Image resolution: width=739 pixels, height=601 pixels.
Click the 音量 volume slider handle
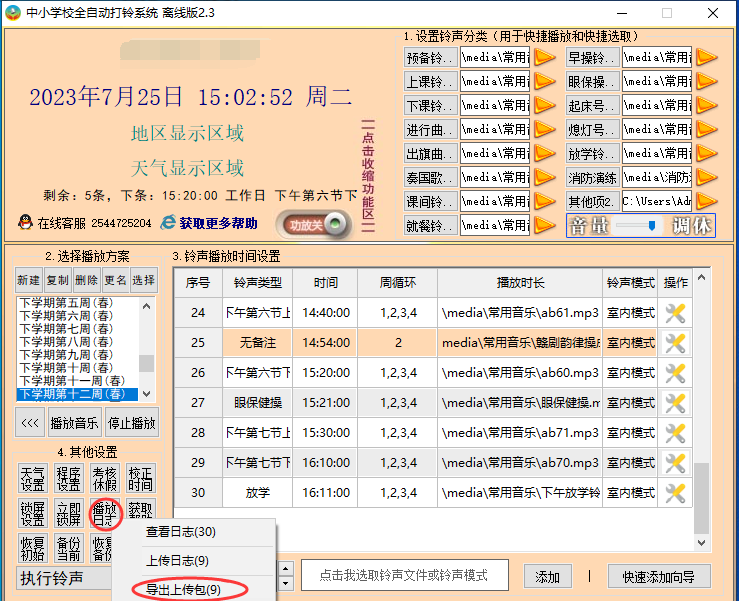pos(652,226)
